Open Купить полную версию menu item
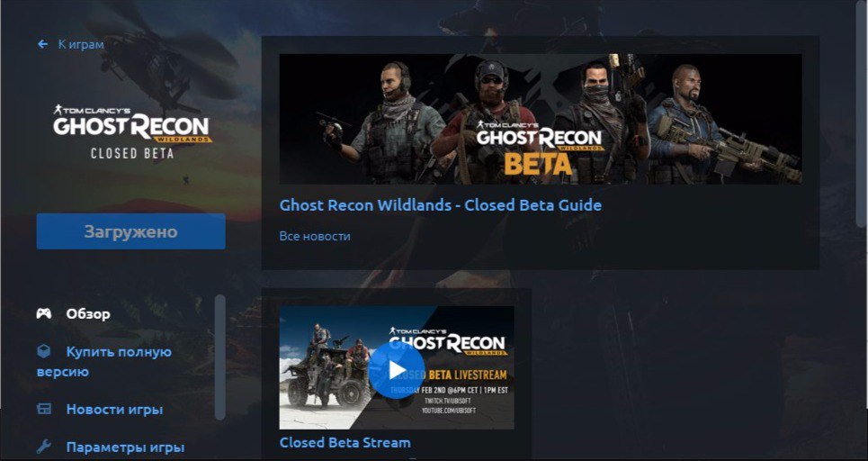 [104, 361]
